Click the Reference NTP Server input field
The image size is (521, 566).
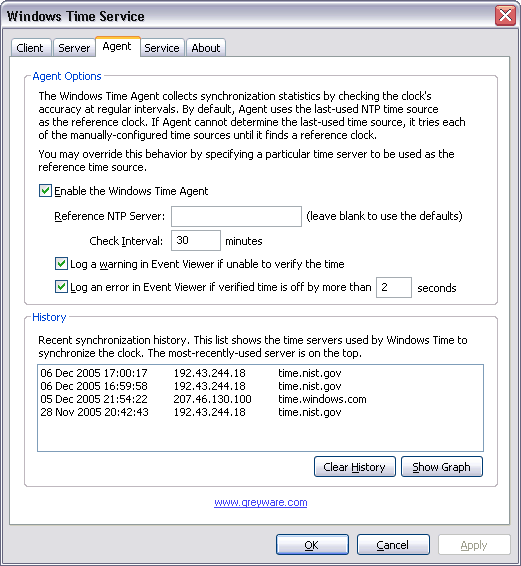(236, 216)
